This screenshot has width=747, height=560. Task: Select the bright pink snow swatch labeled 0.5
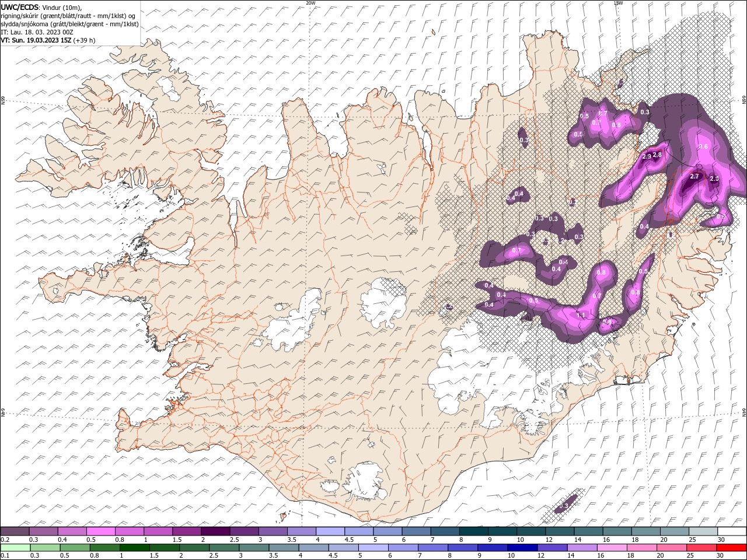100,531
